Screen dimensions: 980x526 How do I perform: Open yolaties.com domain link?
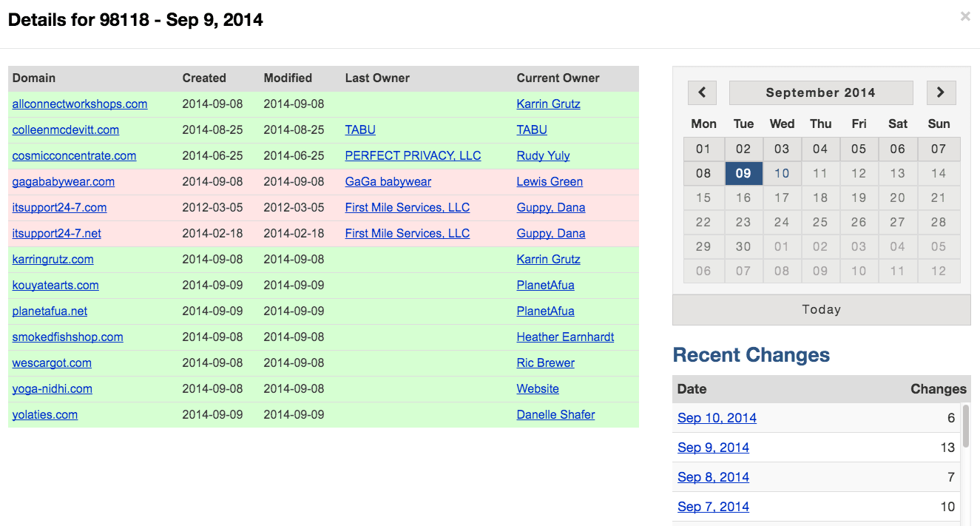(x=45, y=414)
